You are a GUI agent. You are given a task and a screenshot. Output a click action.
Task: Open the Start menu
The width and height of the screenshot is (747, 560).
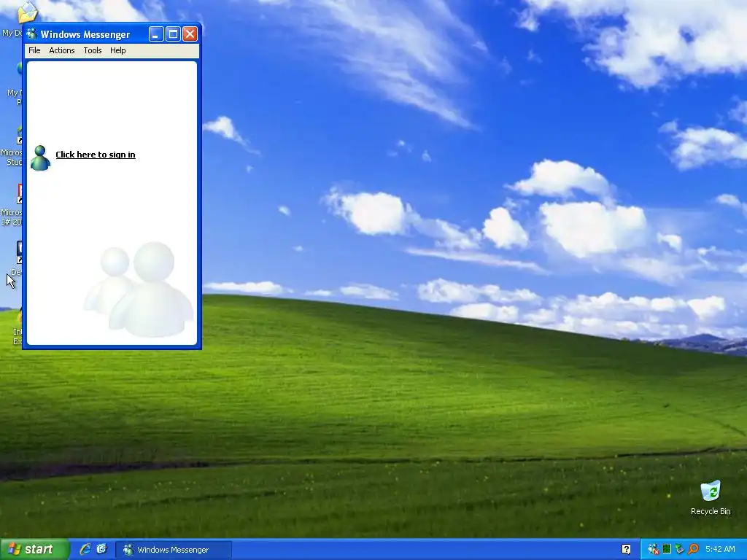[34, 550]
